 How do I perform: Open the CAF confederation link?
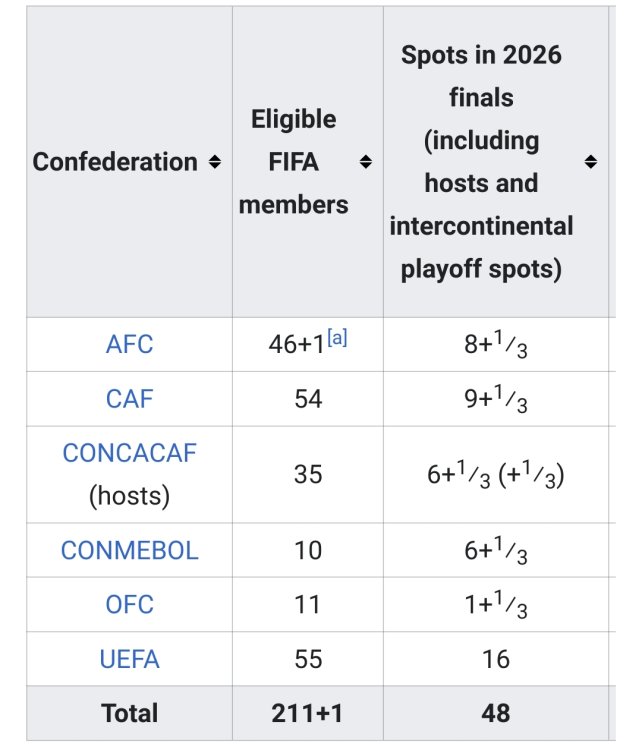click(x=130, y=399)
